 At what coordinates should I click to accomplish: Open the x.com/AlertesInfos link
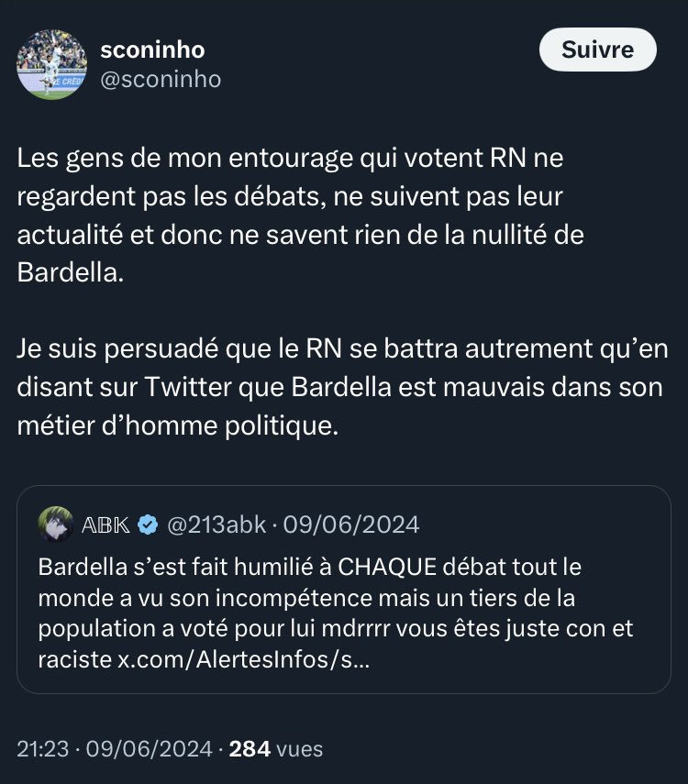[244, 660]
